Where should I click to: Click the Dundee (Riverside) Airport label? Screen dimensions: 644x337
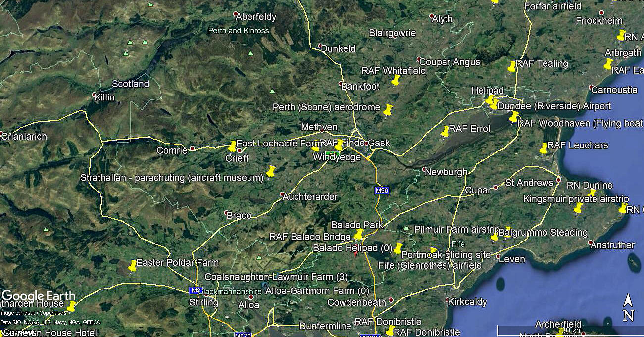(x=554, y=106)
